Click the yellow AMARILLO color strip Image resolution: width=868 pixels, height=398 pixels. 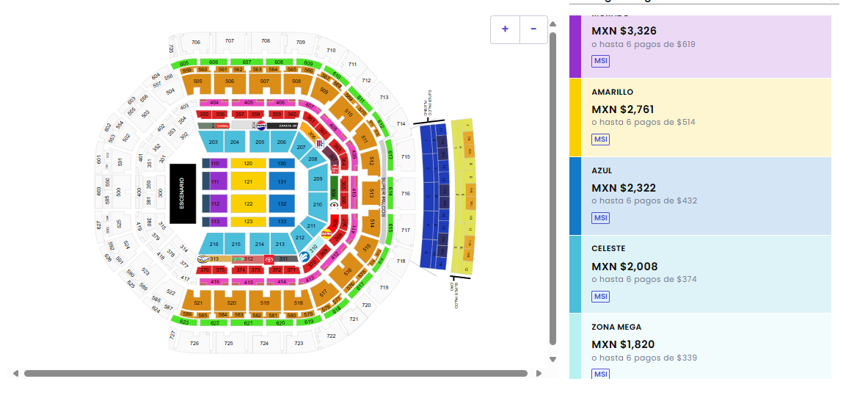coord(575,117)
